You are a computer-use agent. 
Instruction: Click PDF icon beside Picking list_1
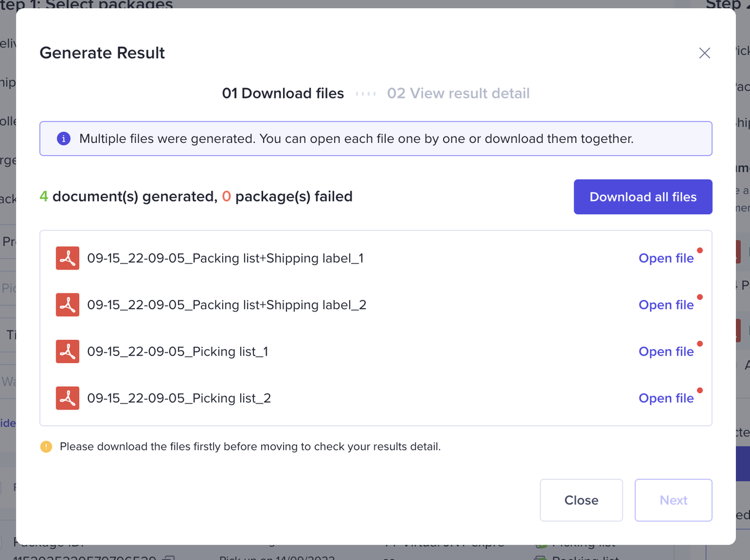(67, 351)
